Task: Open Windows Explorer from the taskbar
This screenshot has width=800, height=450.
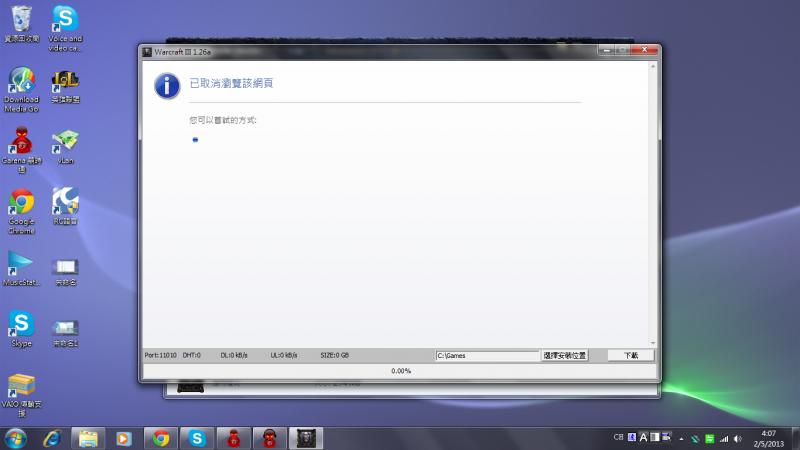Action: [x=88, y=438]
